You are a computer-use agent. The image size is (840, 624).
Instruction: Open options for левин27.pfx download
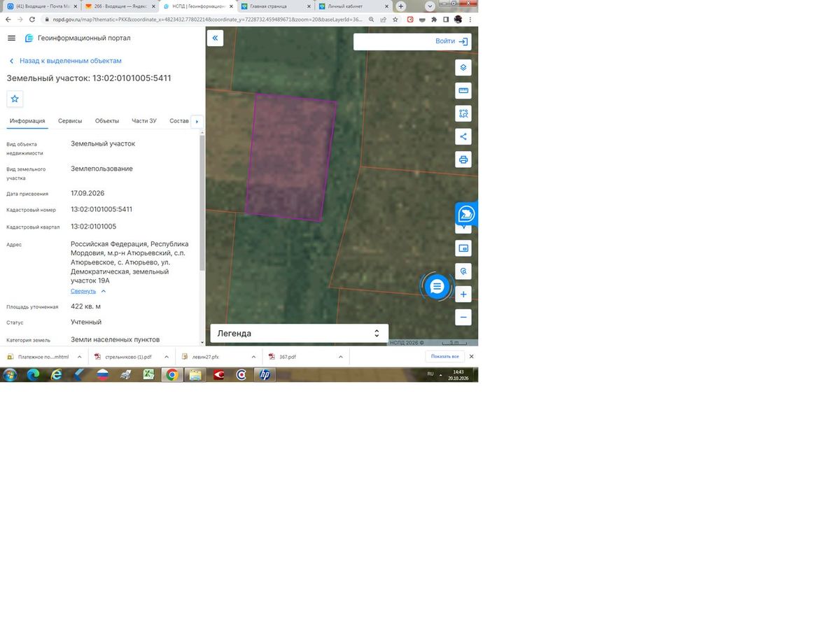point(253,357)
